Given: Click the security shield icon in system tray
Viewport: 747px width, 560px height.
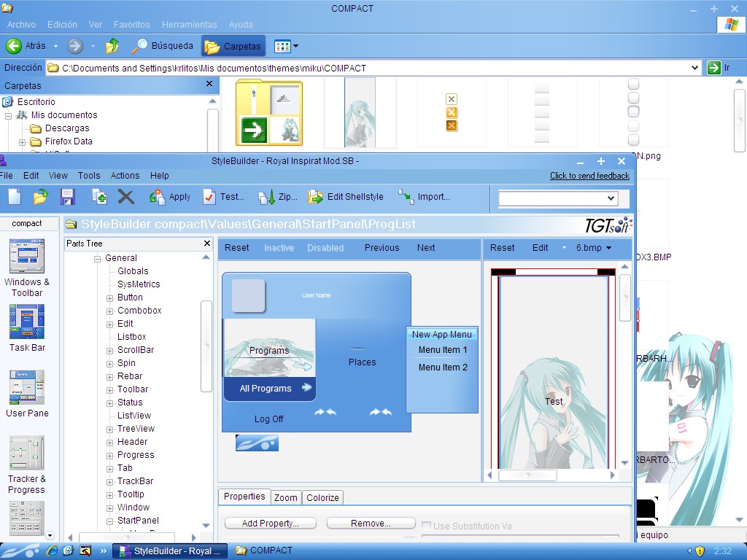Looking at the screenshot, I should coord(700,551).
